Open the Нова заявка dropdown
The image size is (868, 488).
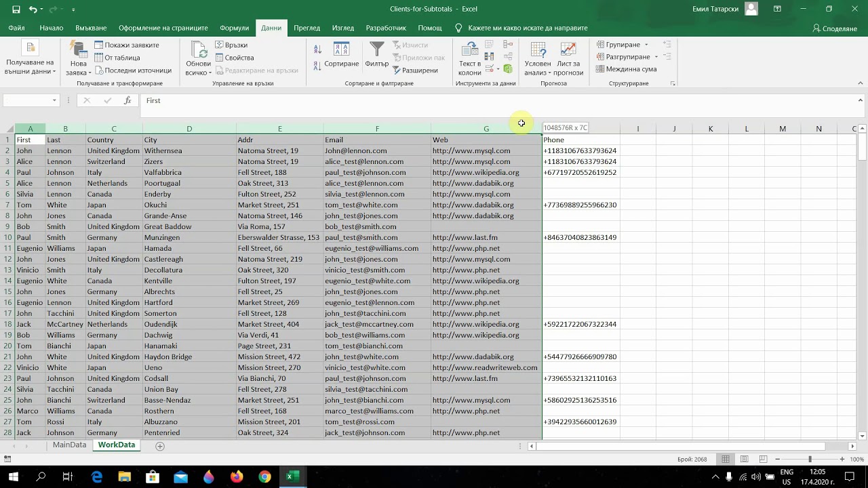(x=79, y=59)
